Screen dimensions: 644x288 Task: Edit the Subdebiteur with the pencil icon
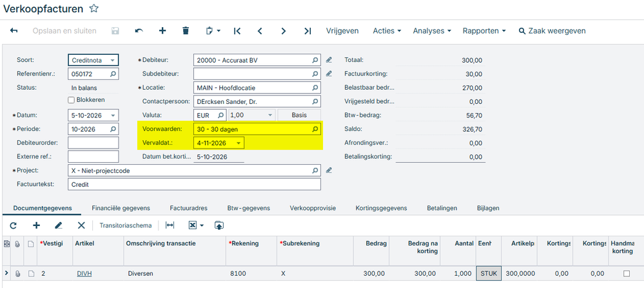coord(329,74)
